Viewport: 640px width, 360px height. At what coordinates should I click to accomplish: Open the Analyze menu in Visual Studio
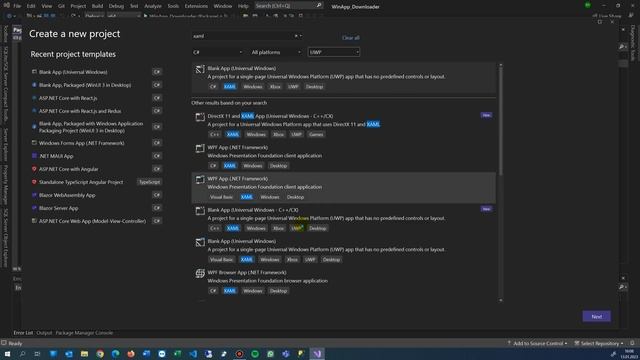pyautogui.click(x=153, y=6)
